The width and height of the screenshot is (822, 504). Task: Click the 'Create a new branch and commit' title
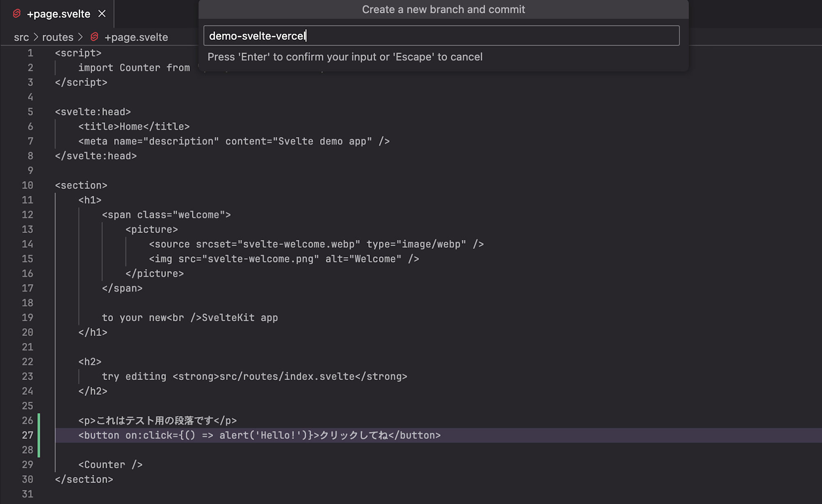[443, 9]
